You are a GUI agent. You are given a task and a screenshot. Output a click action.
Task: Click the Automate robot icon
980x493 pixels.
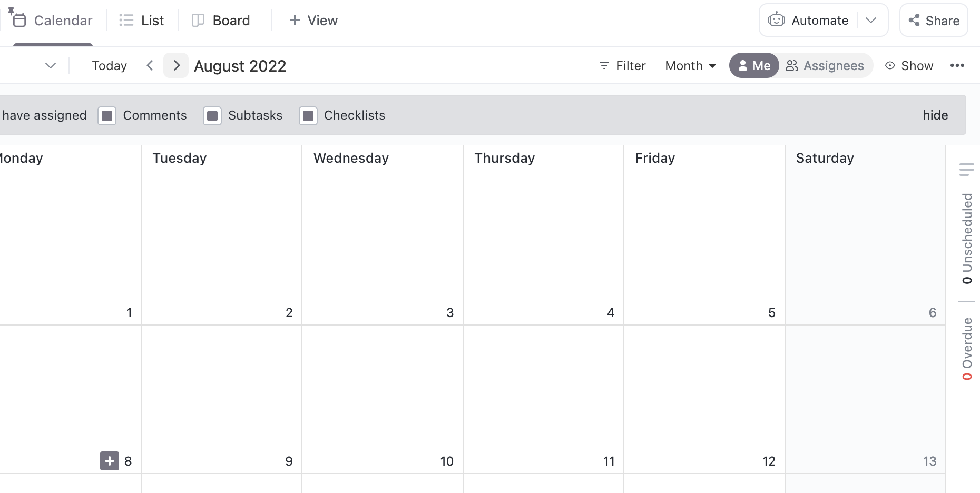(777, 20)
